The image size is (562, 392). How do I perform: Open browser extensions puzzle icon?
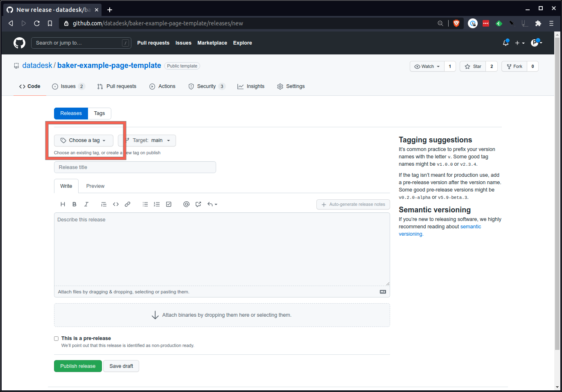(538, 23)
